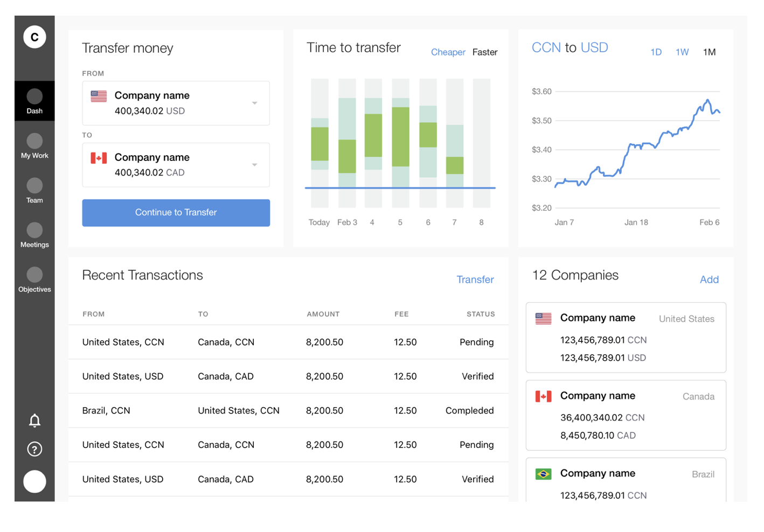Screen dimensions: 764x532
Task: Go to My Work in sidebar
Action: tap(34, 146)
